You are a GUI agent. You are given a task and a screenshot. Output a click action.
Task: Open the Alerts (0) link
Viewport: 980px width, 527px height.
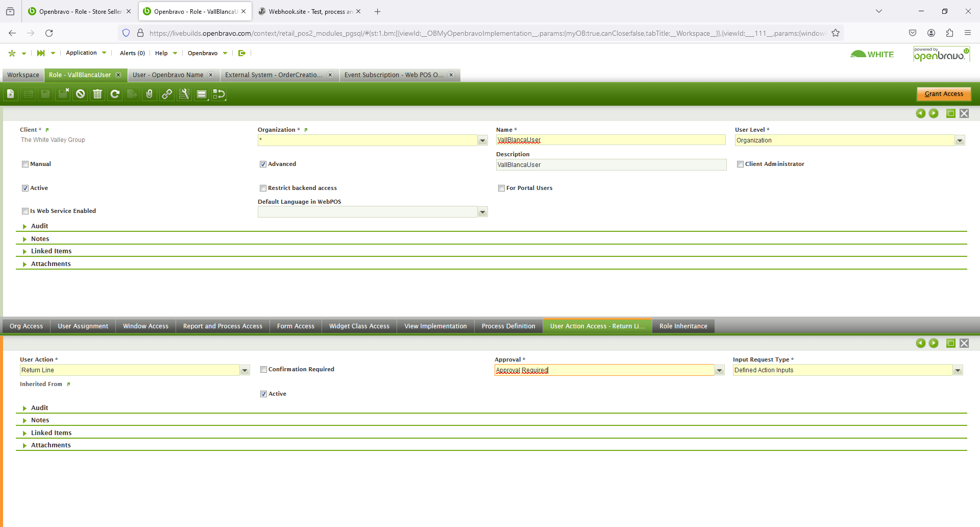tap(132, 53)
